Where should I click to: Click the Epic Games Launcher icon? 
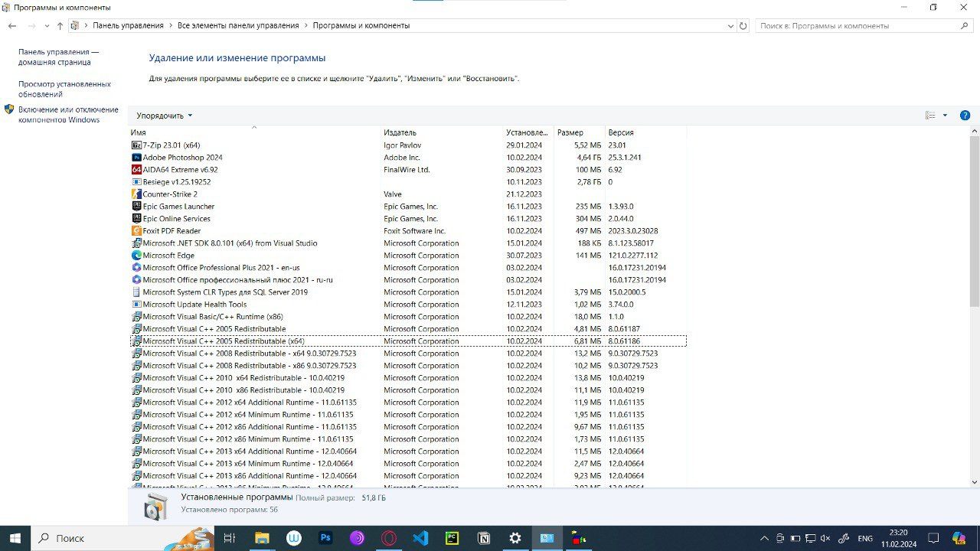(136, 207)
